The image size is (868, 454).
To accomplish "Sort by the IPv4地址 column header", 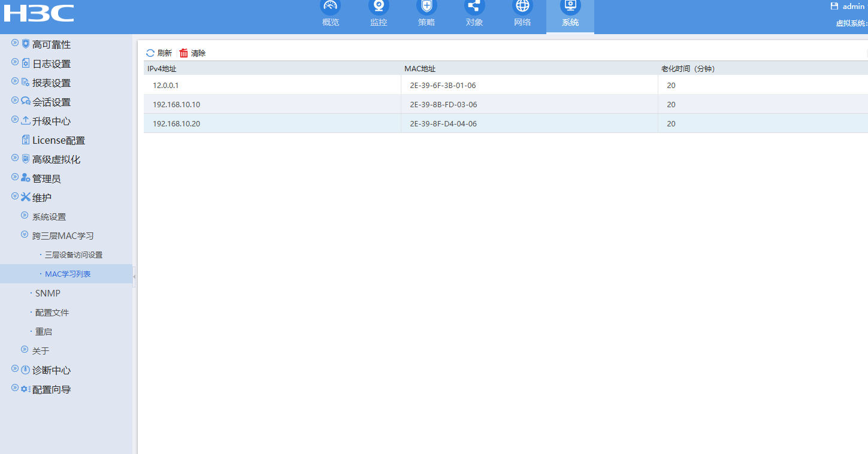I will [162, 69].
